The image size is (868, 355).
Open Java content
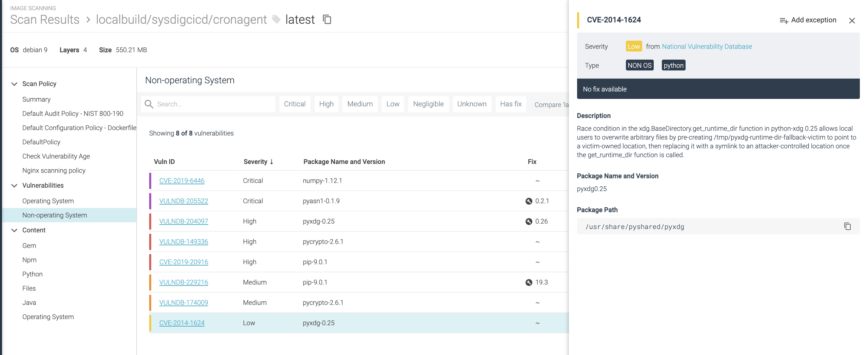click(x=29, y=302)
